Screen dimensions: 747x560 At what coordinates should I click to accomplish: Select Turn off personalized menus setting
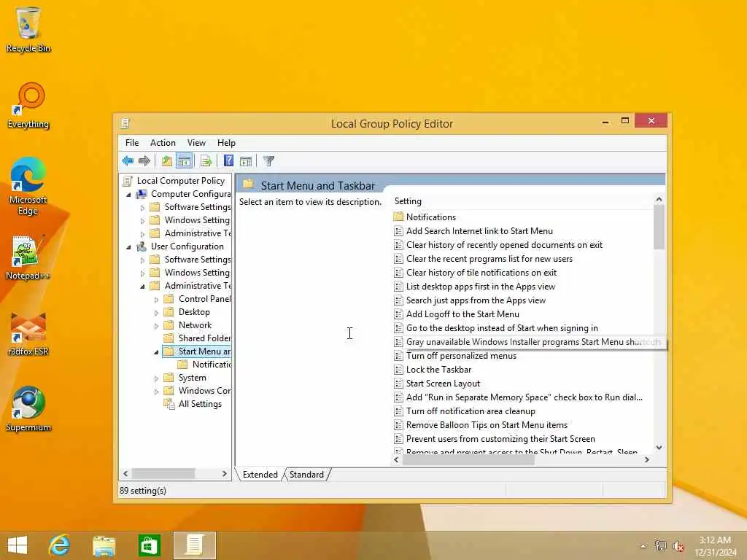tap(461, 356)
